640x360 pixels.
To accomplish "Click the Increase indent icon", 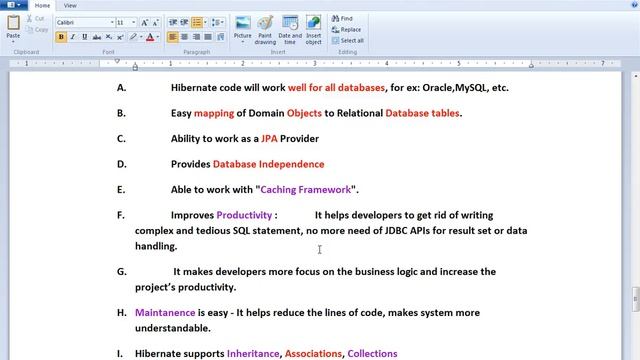I will click(x=184, y=22).
